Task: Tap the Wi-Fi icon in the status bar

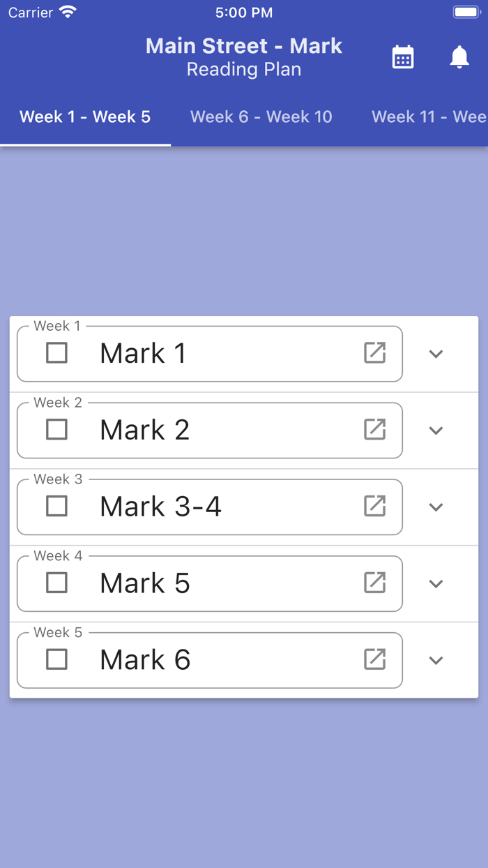Action: (66, 11)
